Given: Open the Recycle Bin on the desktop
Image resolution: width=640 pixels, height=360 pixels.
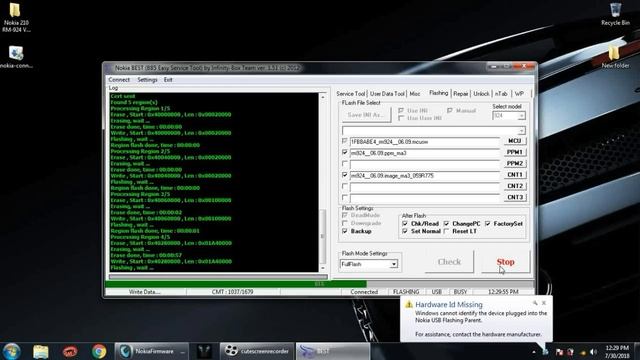Looking at the screenshot, I should coord(615,14).
